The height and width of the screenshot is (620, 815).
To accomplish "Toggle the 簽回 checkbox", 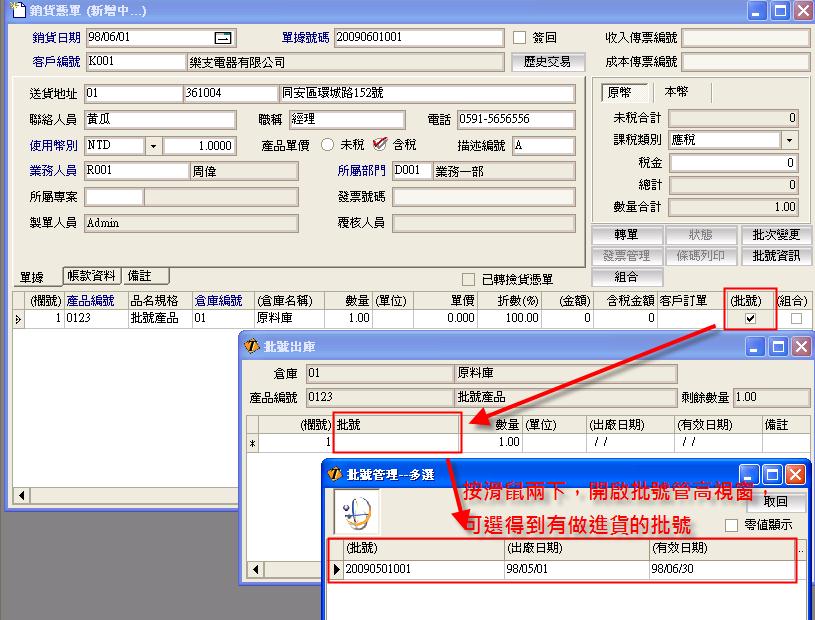I will (519, 38).
